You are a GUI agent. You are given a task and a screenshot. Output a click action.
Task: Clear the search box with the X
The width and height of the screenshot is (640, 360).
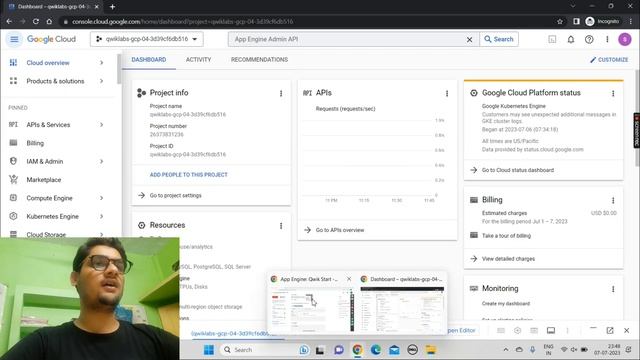tap(469, 40)
